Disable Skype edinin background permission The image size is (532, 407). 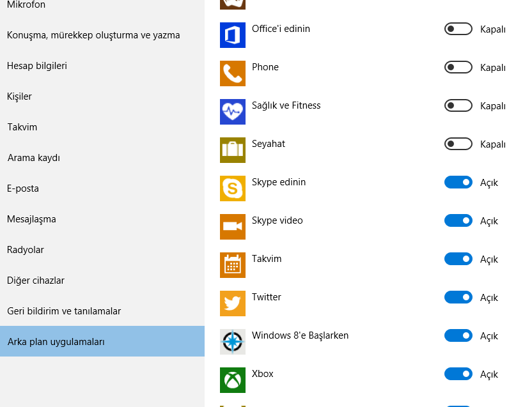click(x=458, y=182)
